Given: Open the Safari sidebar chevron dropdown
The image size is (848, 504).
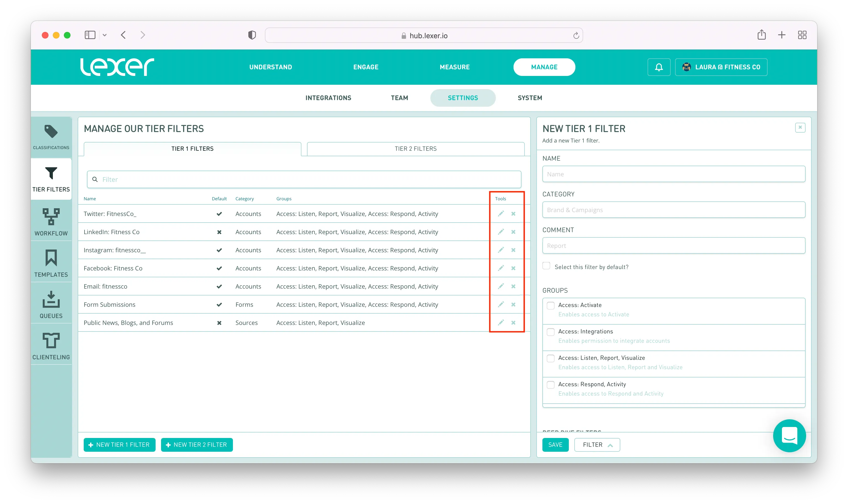Looking at the screenshot, I should click(x=105, y=35).
